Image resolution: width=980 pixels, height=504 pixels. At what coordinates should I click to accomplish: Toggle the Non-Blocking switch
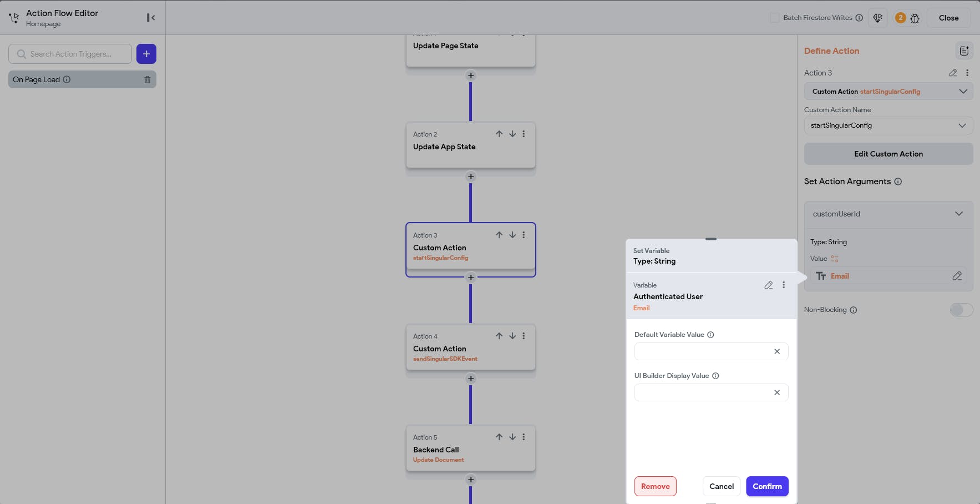[961, 310]
